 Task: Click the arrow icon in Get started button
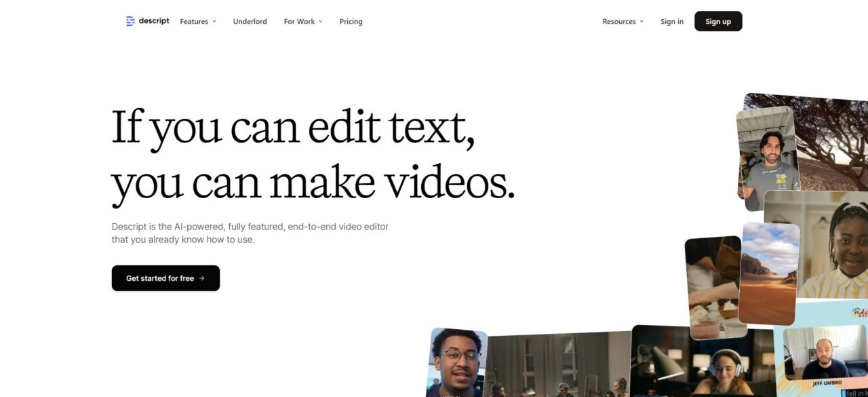[201, 278]
